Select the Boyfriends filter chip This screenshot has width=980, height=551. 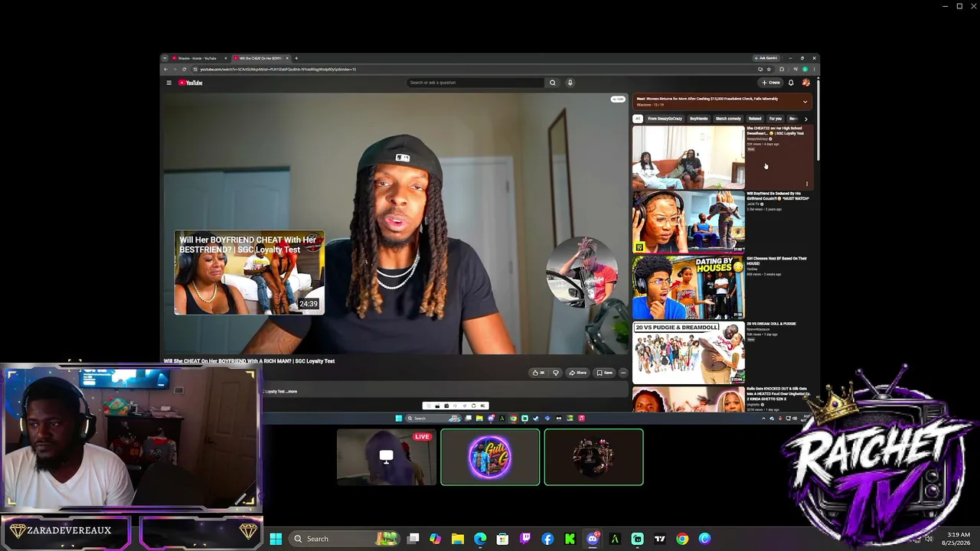point(698,119)
